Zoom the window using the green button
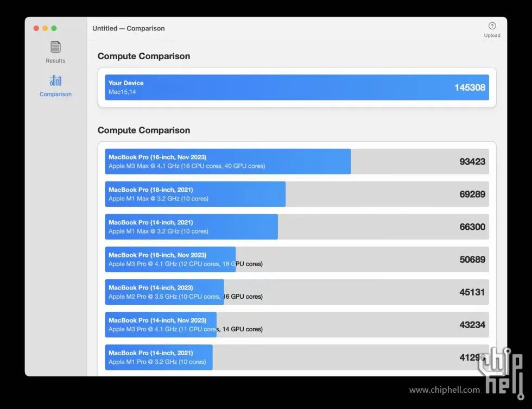The image size is (532, 409). [x=54, y=28]
